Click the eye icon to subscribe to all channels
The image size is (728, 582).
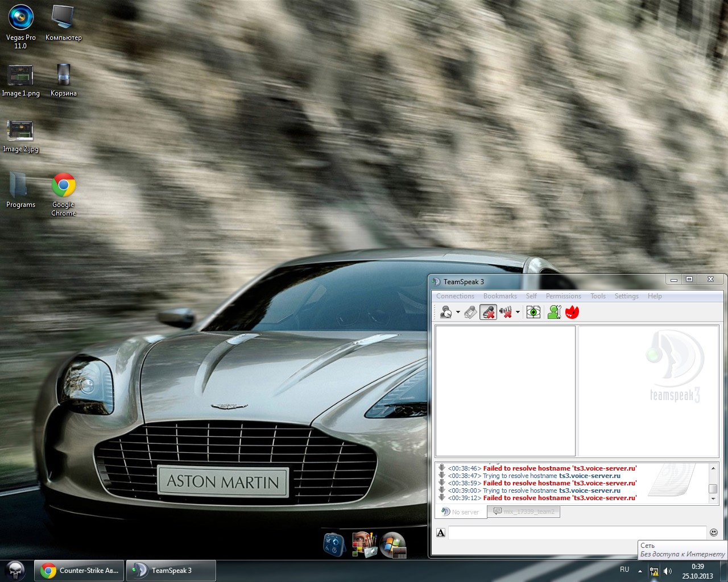(x=533, y=312)
